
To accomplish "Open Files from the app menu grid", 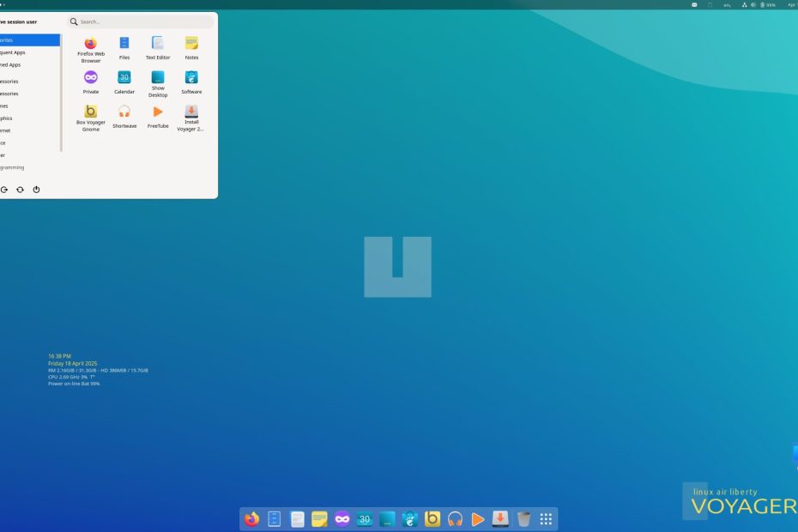I will click(124, 48).
